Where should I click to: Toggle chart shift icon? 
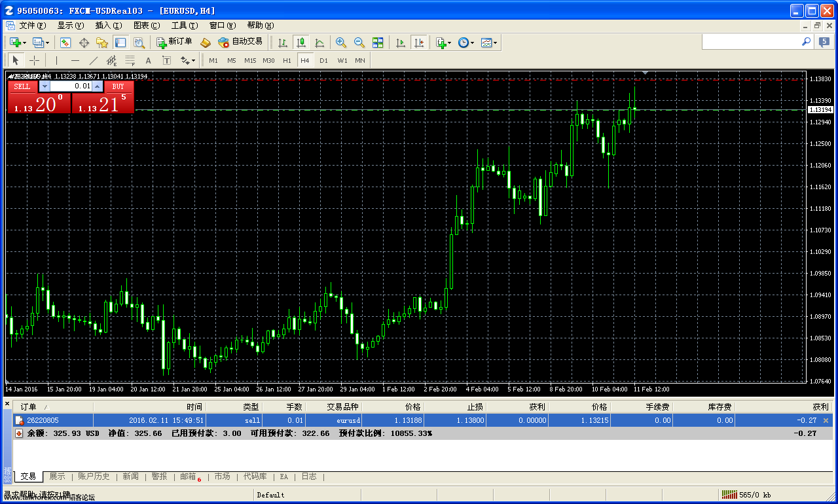pos(419,43)
